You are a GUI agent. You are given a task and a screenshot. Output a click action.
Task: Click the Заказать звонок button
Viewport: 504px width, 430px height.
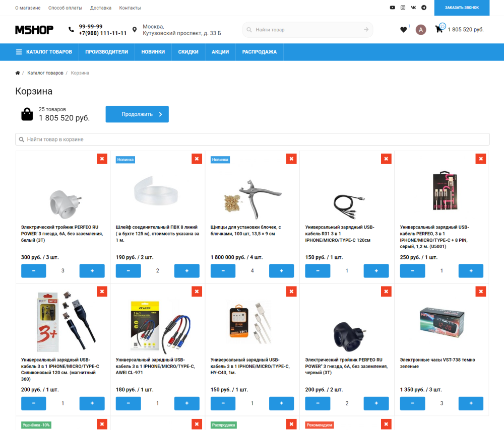tap(462, 8)
